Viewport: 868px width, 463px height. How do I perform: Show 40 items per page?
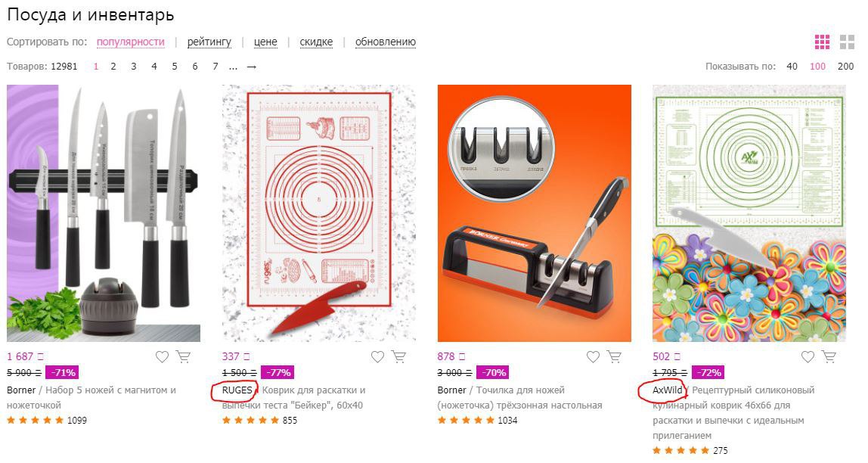point(792,67)
